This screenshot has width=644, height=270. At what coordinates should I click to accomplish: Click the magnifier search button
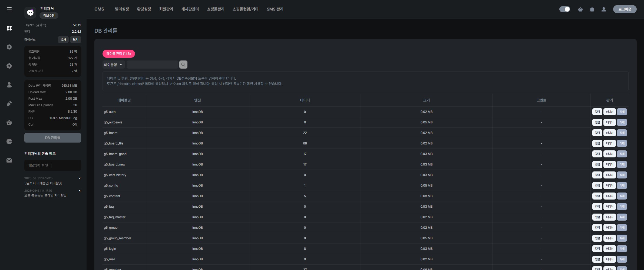click(x=183, y=65)
